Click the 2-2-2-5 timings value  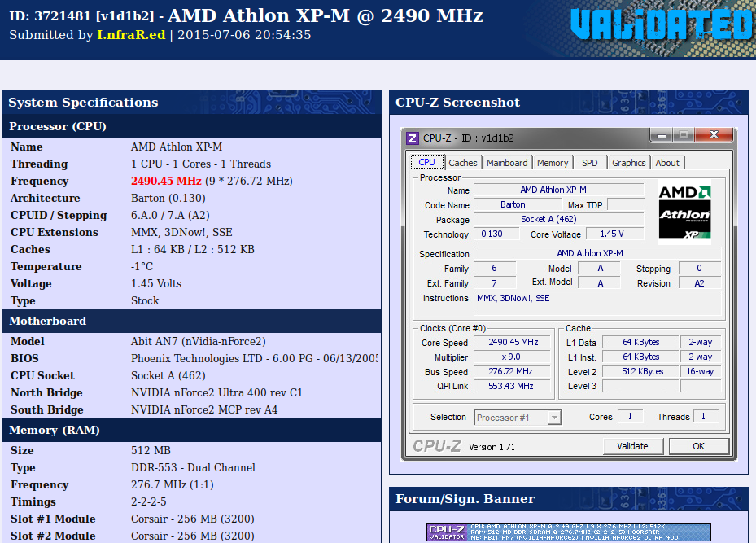(148, 501)
